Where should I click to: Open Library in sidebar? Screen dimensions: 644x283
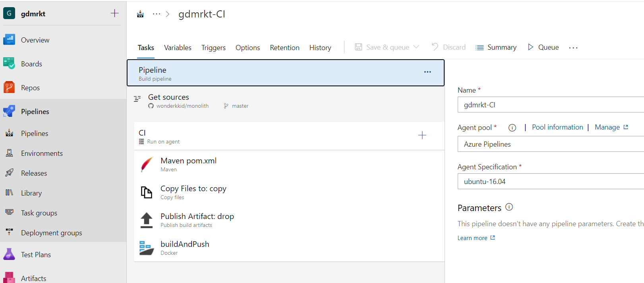31,193
